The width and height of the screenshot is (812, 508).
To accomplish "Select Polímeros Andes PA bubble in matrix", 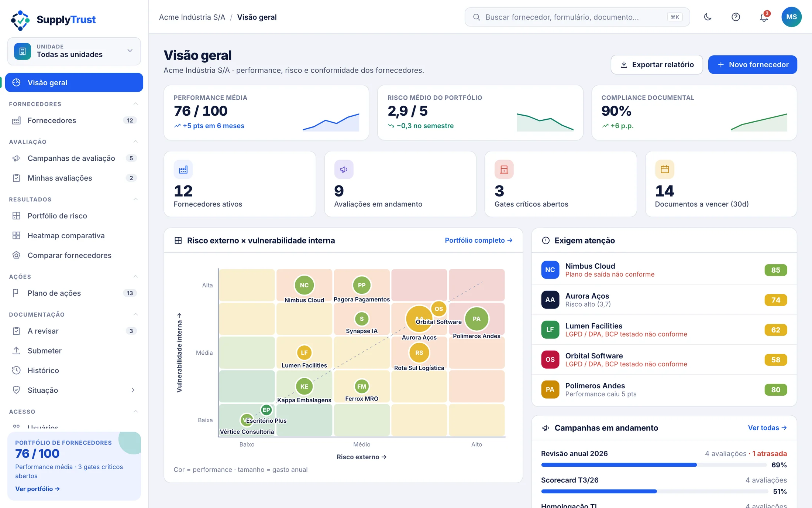I will [x=476, y=319].
